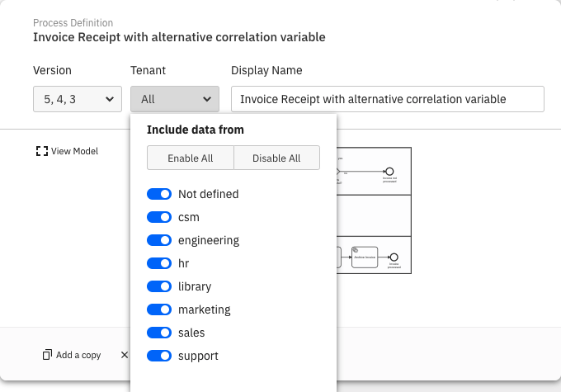Turn off the engineering tenant toggle
Viewport: 561px width, 392px height.
pyautogui.click(x=159, y=240)
